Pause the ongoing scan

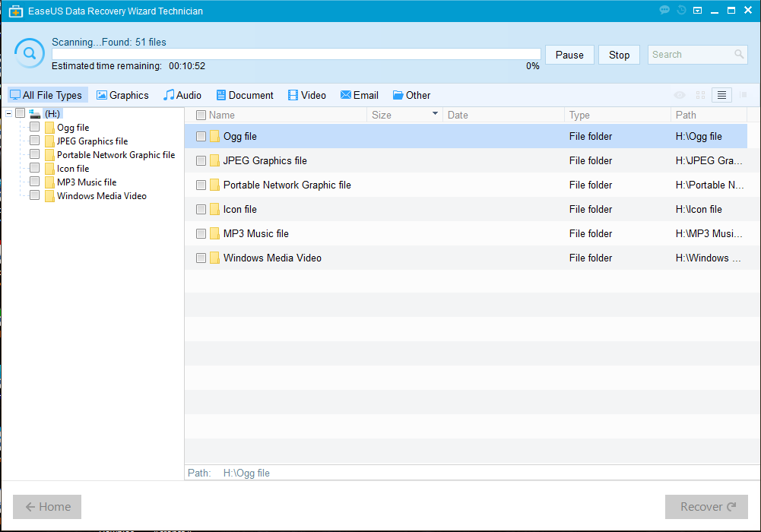[x=569, y=55]
